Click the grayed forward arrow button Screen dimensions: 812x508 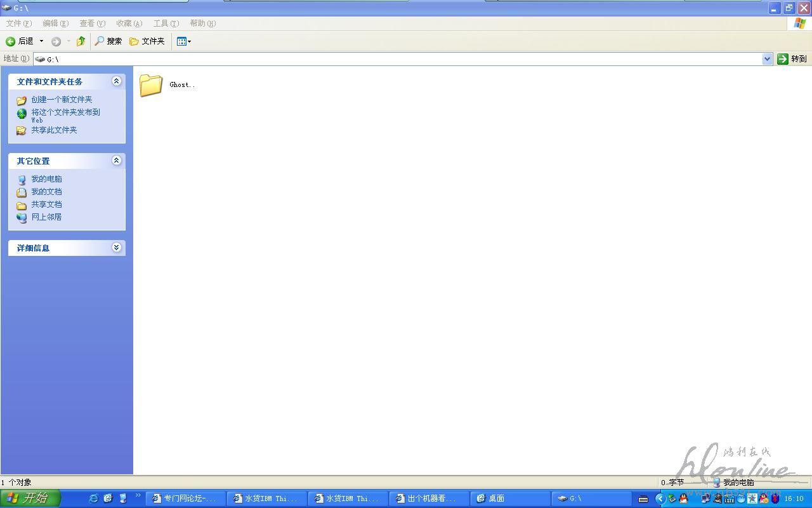click(x=56, y=41)
